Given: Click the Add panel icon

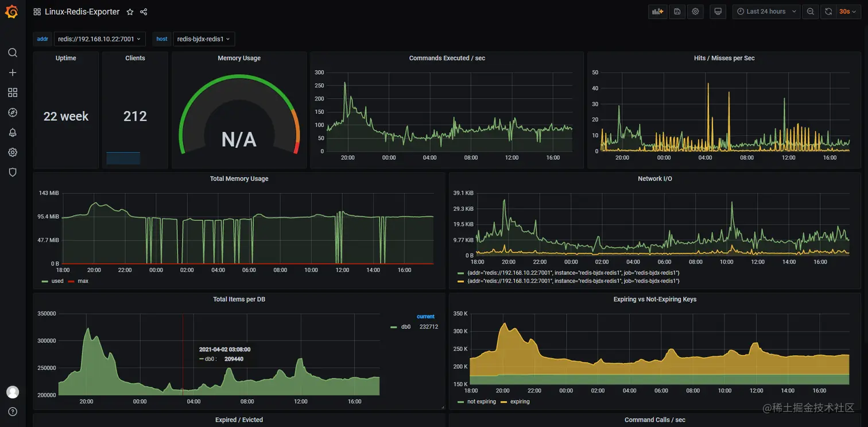Looking at the screenshot, I should 657,11.
